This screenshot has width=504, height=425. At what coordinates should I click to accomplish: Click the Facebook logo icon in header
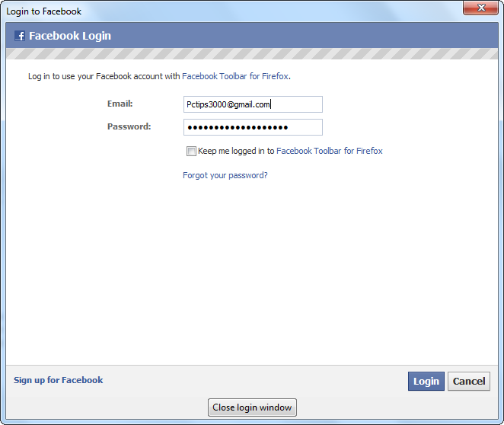(x=20, y=36)
